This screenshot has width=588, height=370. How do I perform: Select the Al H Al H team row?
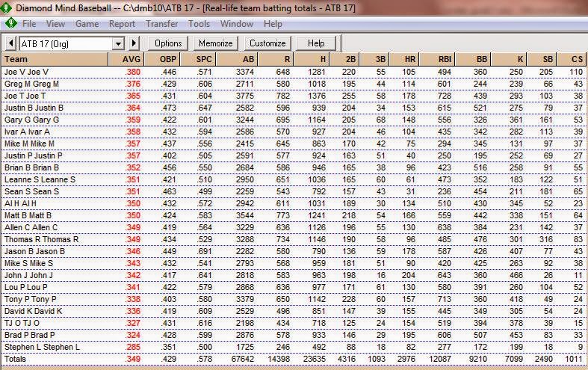pos(294,203)
